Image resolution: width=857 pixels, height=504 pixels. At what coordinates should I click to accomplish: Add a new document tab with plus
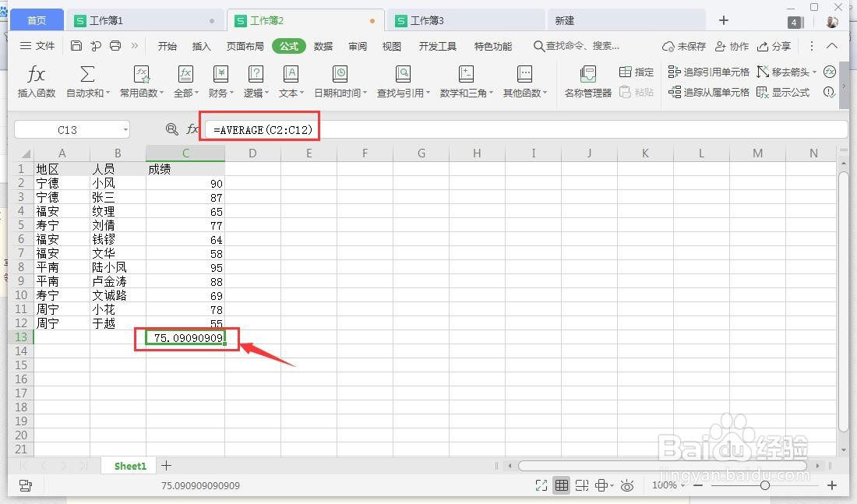(724, 20)
